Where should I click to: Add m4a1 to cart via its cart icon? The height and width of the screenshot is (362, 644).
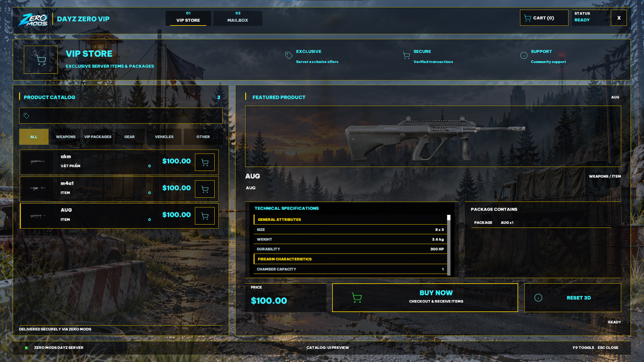click(x=205, y=189)
